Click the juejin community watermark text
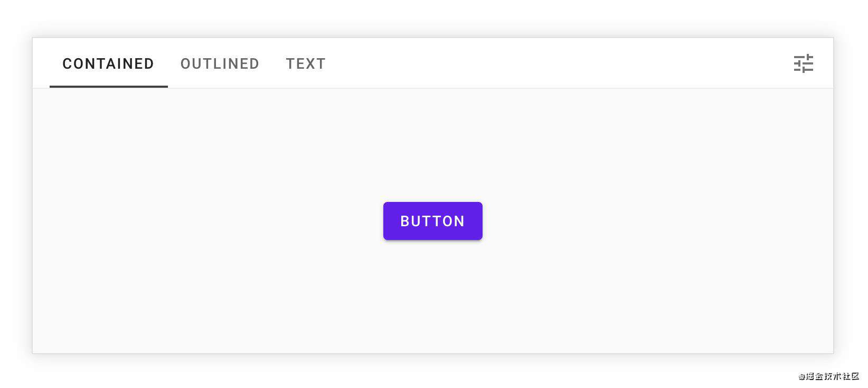The width and height of the screenshot is (868, 388). (x=829, y=376)
